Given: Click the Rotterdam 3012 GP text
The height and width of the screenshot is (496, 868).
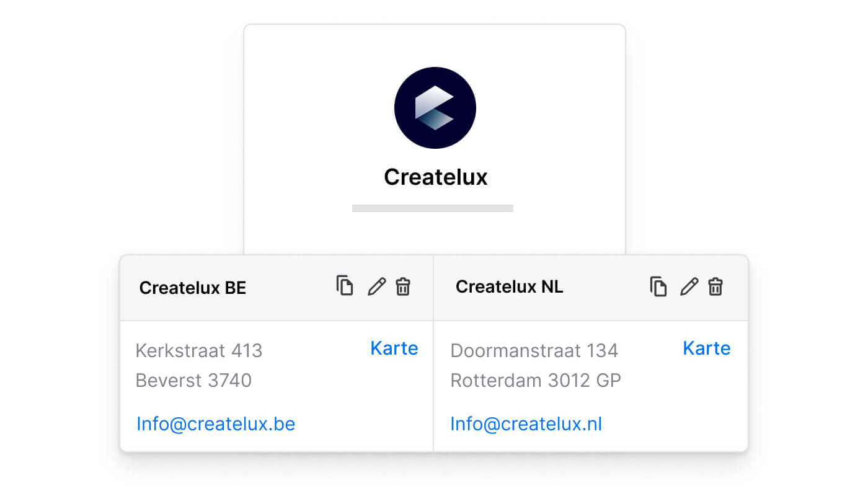Looking at the screenshot, I should [x=535, y=380].
